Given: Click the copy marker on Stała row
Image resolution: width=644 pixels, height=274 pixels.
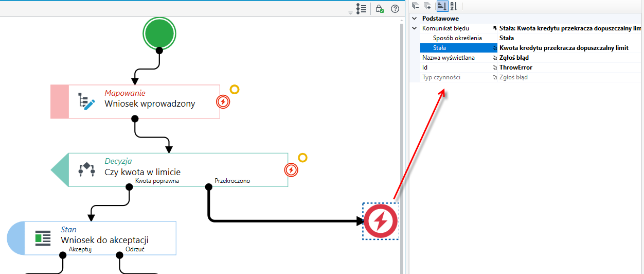Looking at the screenshot, I should click(495, 48).
